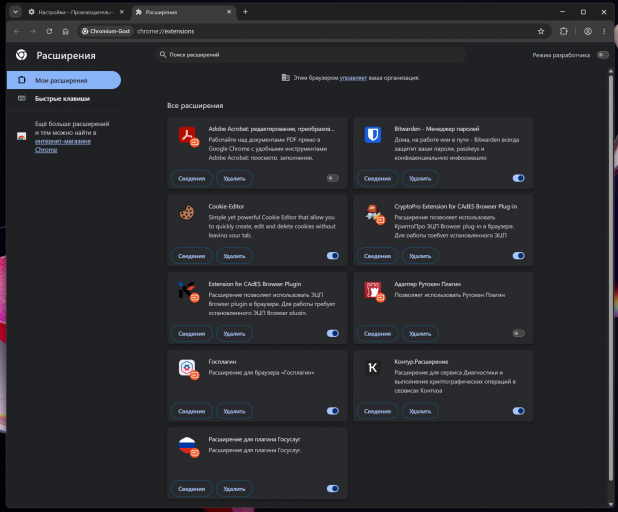
Task: Click the Адаптер Рутокен Плагин icon
Action: (x=374, y=292)
